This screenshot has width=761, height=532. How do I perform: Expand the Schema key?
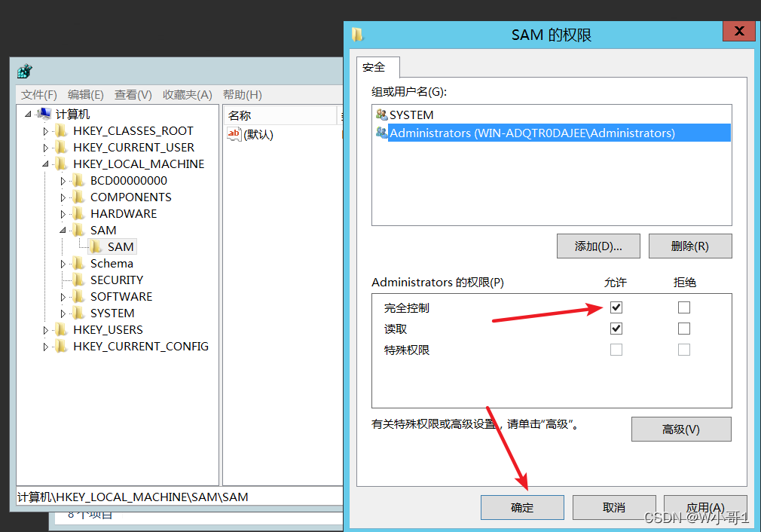coord(63,264)
